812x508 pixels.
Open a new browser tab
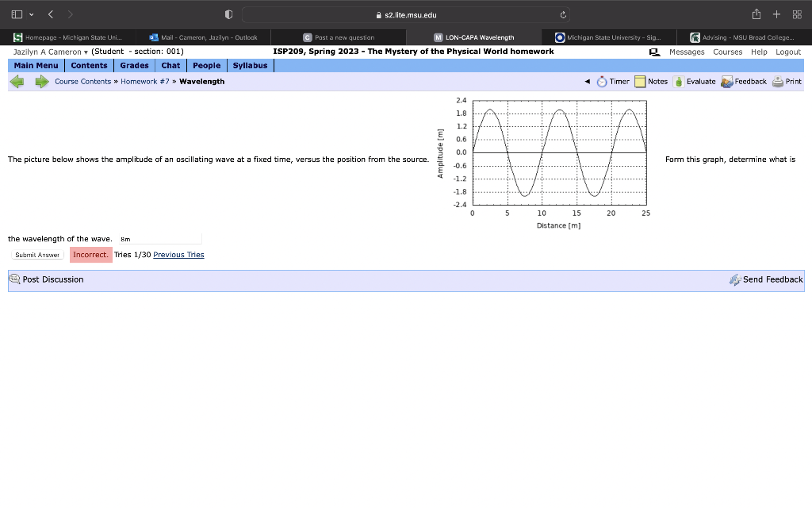point(776,13)
